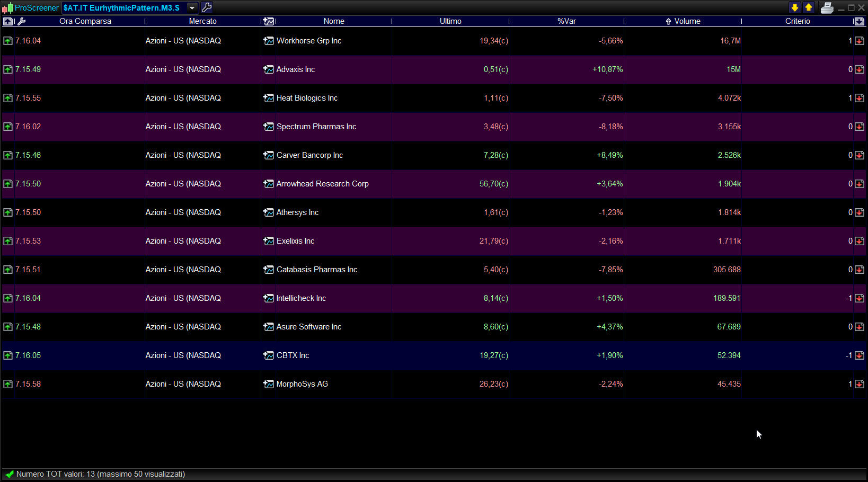Click the yellow down arrow in title bar
Image resolution: width=868 pixels, height=482 pixels.
tap(794, 7)
